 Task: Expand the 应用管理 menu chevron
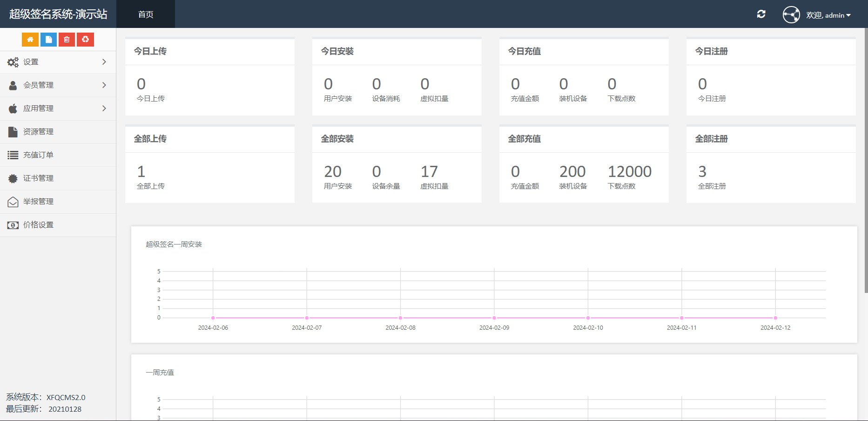pyautogui.click(x=104, y=109)
